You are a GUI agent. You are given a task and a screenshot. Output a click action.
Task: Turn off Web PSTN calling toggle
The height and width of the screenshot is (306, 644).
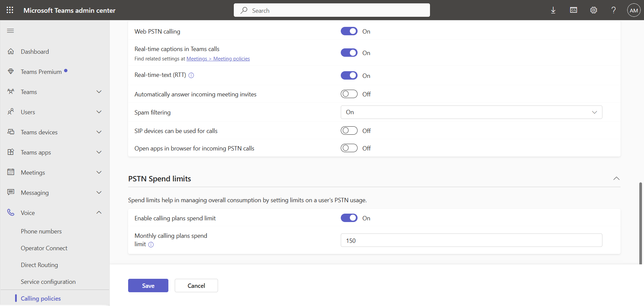349,31
